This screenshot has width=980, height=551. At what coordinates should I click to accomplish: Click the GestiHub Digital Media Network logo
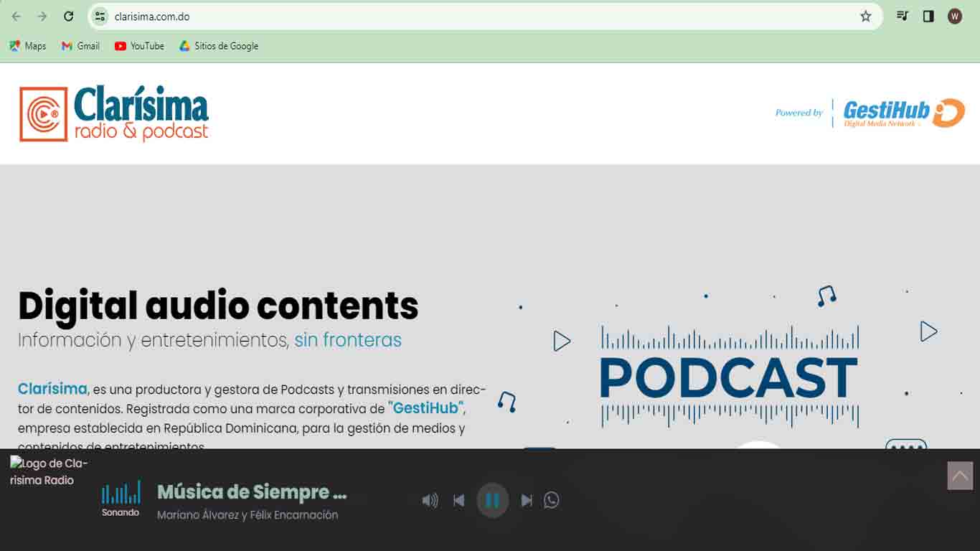pos(904,113)
